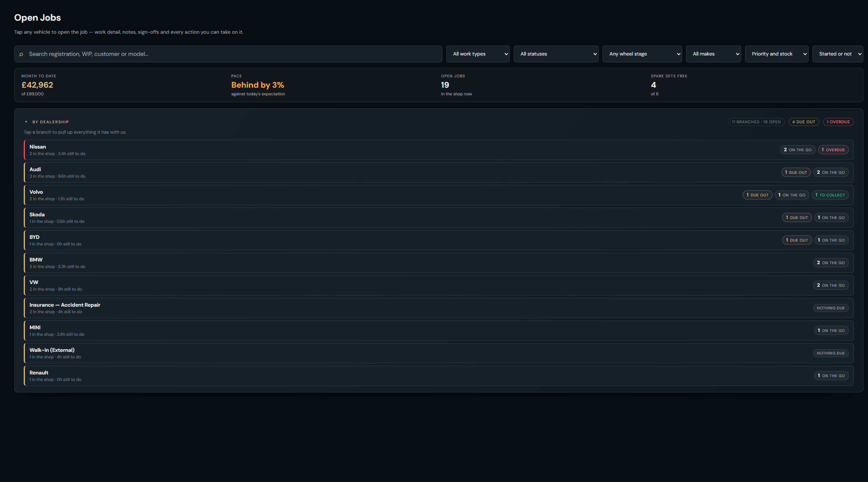Open the Any wheel stage dropdown

642,54
